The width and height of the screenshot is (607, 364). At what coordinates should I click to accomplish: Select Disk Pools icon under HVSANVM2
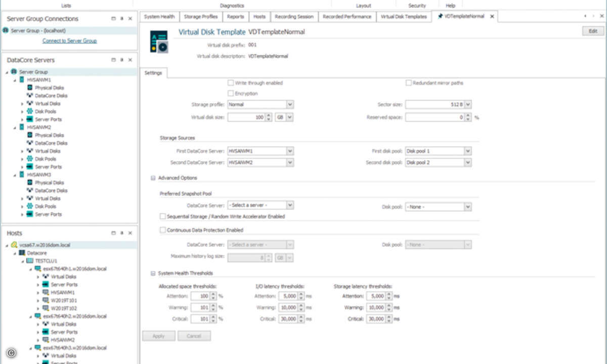[30, 159]
